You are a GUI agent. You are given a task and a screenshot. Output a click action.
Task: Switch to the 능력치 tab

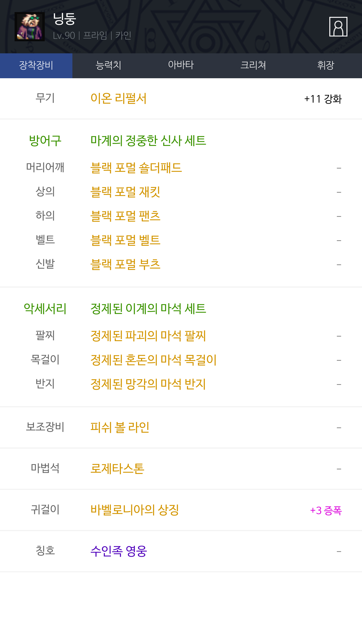point(108,65)
